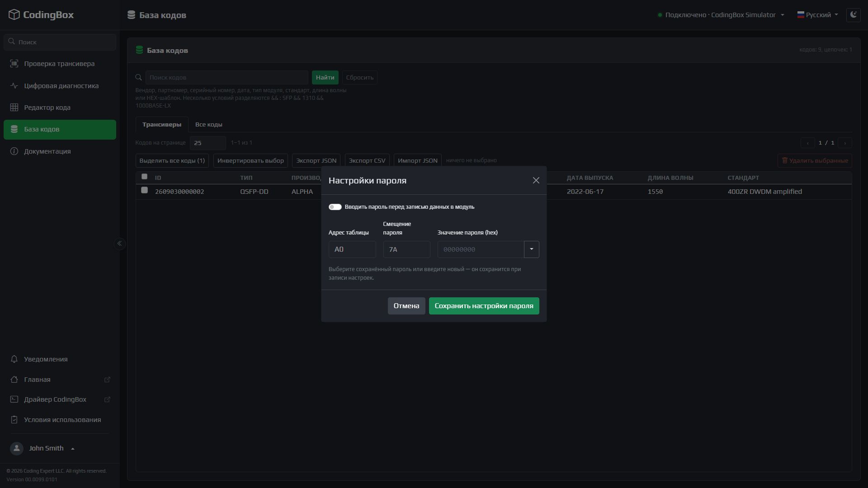Click Удалить выбранные

point(815,160)
